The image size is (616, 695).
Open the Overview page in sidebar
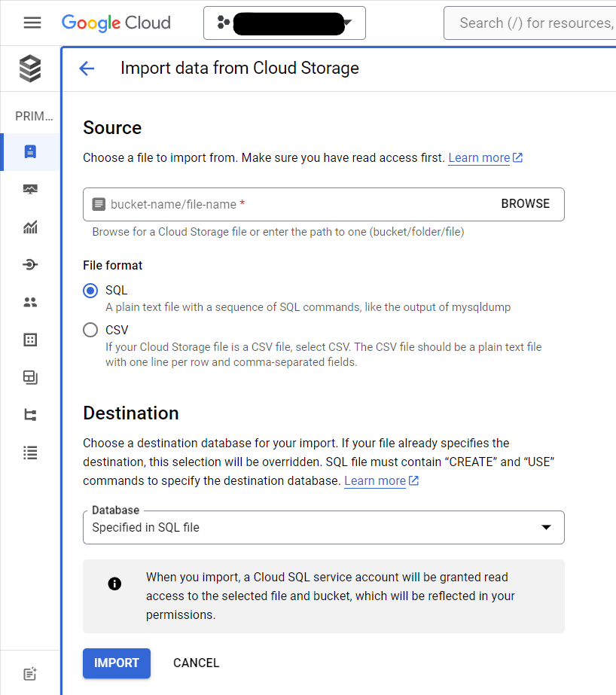tap(30, 152)
